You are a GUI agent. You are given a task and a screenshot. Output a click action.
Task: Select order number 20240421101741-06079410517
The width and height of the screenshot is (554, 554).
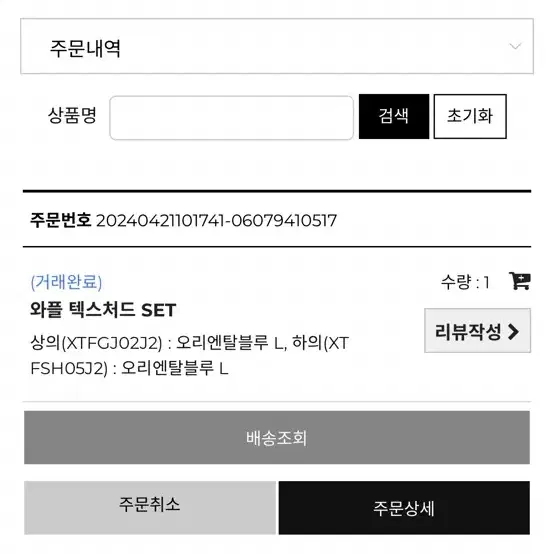tap(216, 220)
